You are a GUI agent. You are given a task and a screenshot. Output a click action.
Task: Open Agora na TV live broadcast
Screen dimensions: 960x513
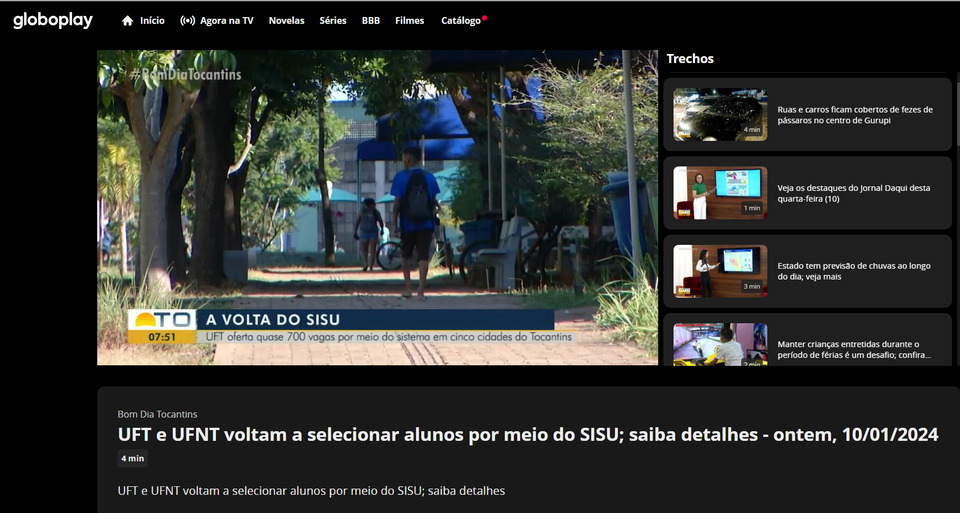[x=216, y=21]
